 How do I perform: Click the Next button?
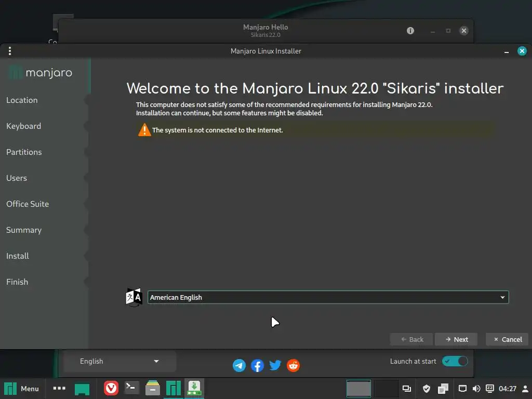click(456, 339)
